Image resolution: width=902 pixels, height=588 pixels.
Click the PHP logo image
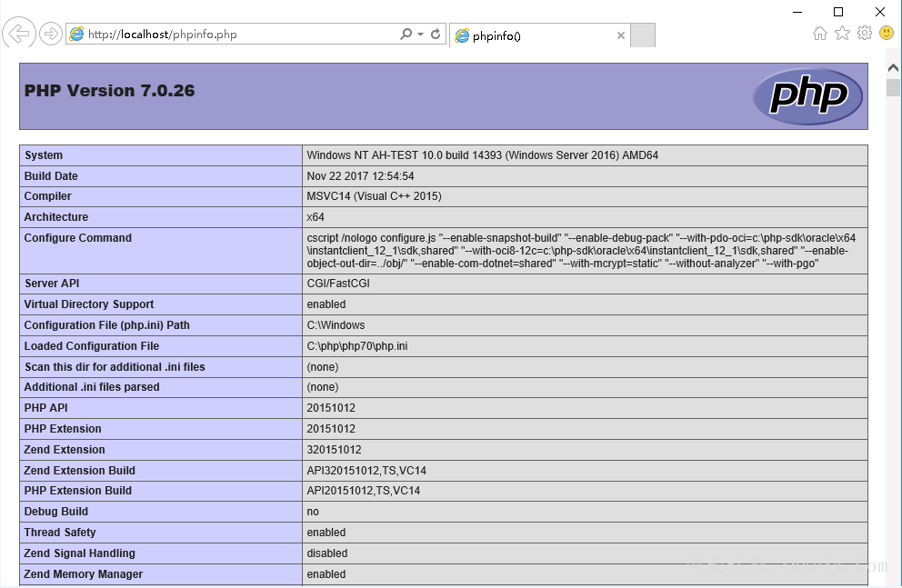[807, 96]
